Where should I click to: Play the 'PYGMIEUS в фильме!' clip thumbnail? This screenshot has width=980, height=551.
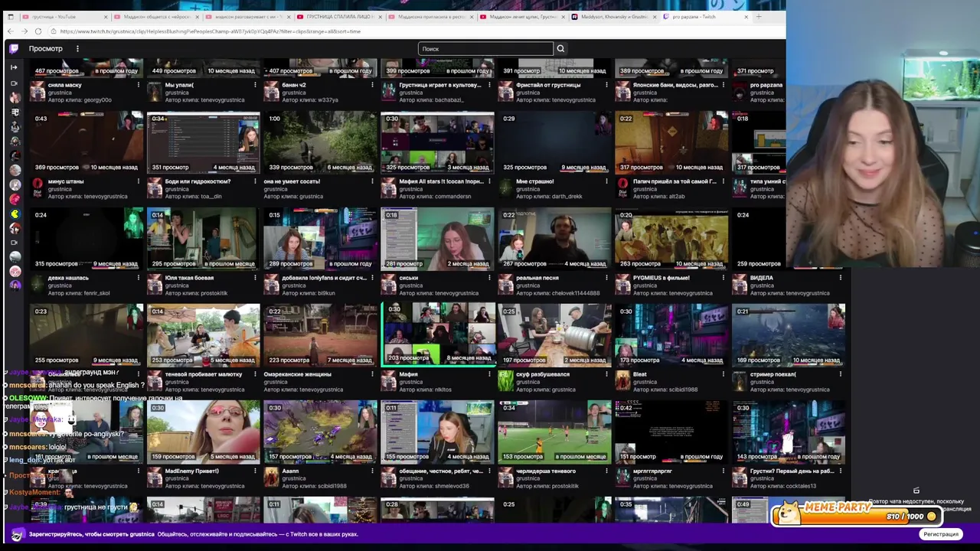pos(671,239)
